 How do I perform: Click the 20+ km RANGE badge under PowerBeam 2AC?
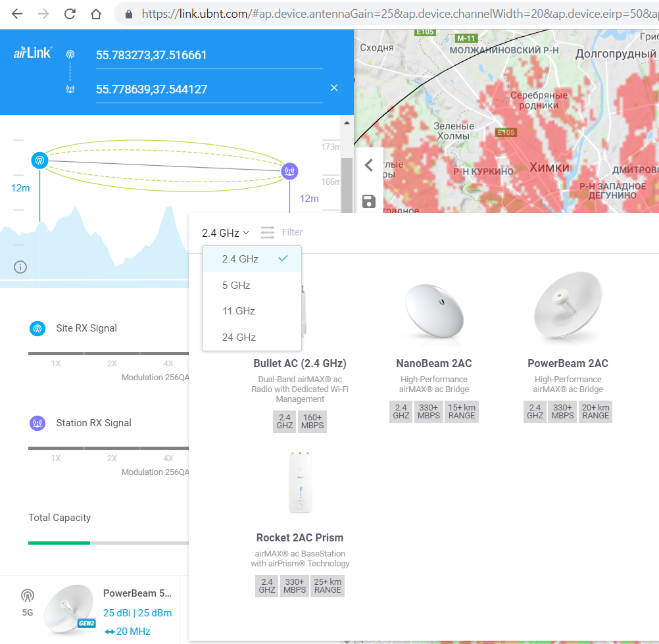(596, 412)
